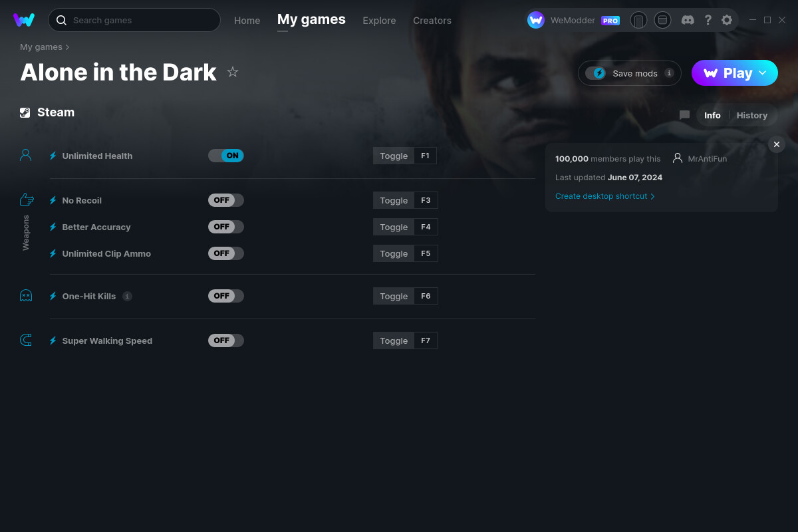
Task: Click the One-Hit Kills info icon
Action: tap(128, 296)
